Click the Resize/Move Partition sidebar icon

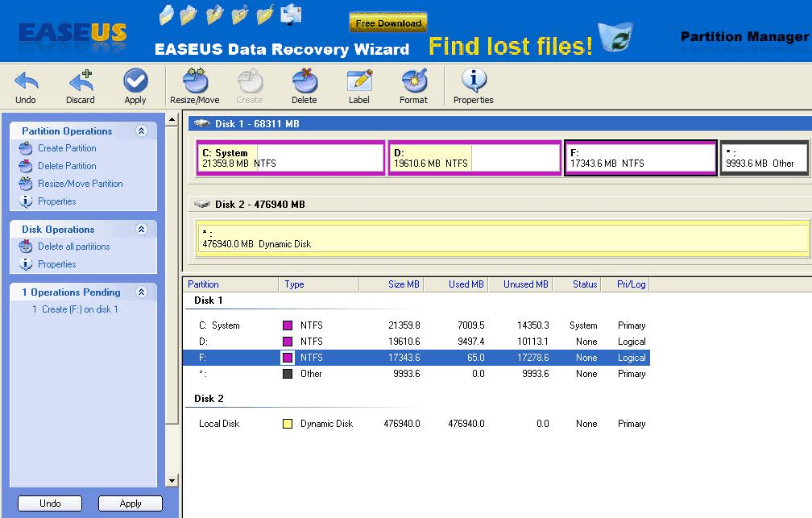tap(26, 184)
